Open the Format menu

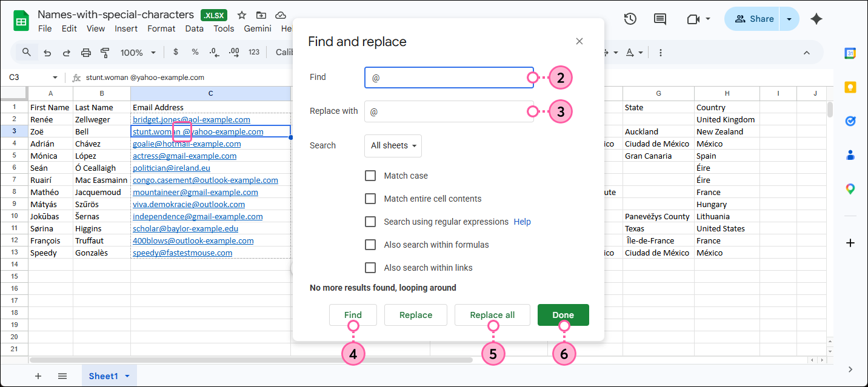click(161, 28)
